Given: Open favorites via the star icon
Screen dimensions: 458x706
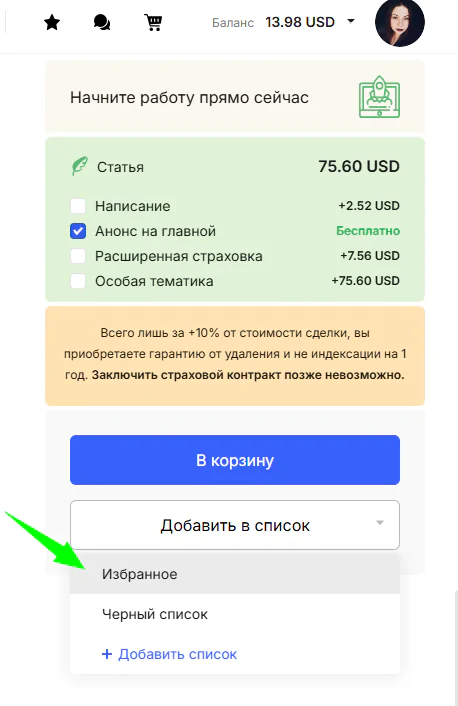Looking at the screenshot, I should click(x=52, y=22).
